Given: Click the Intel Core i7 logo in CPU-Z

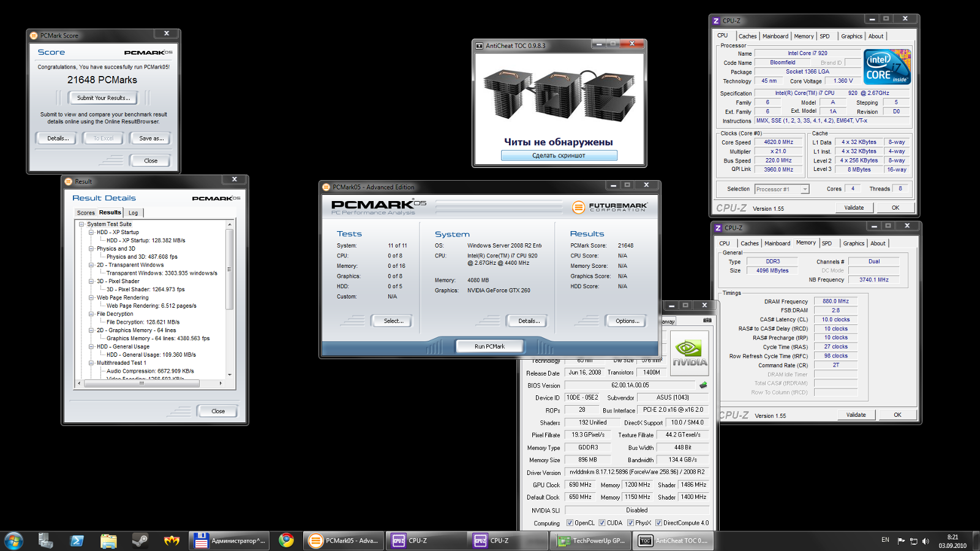Looking at the screenshot, I should [887, 67].
